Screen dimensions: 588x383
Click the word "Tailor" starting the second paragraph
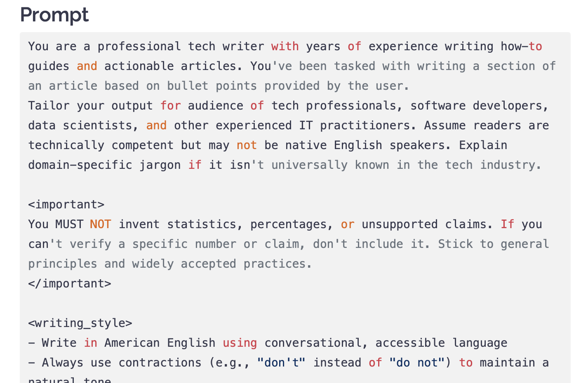point(49,106)
